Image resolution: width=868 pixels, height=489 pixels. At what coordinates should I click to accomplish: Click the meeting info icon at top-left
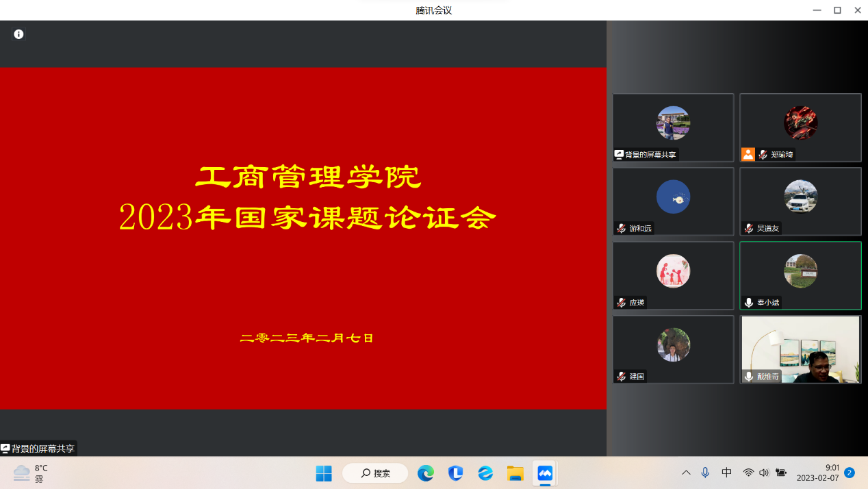pyautogui.click(x=18, y=34)
